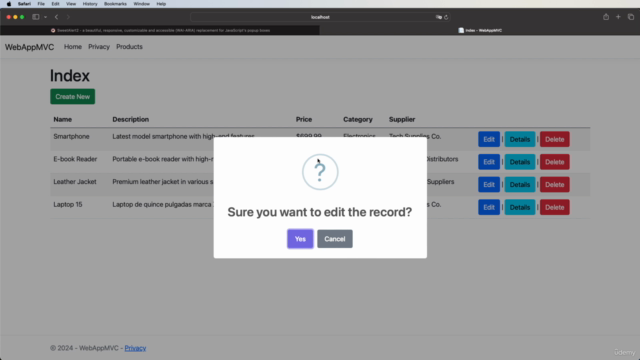Delete the Laptop 15 record

tap(555, 207)
